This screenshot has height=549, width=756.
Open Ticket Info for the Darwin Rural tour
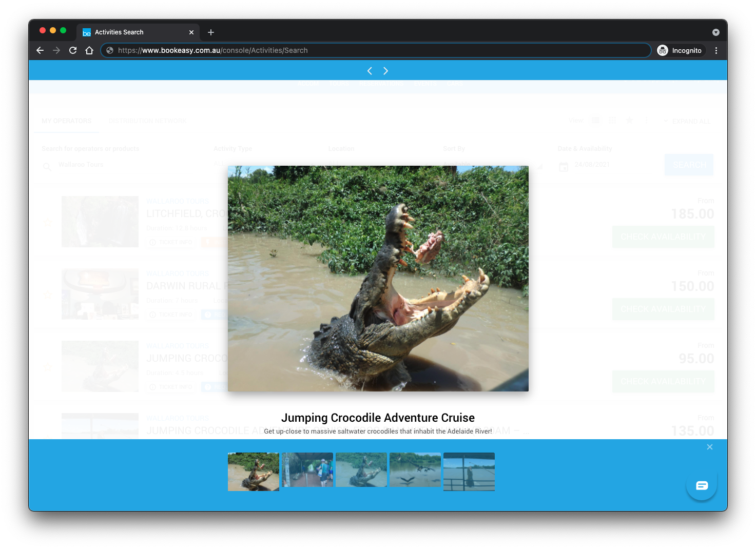171,315
